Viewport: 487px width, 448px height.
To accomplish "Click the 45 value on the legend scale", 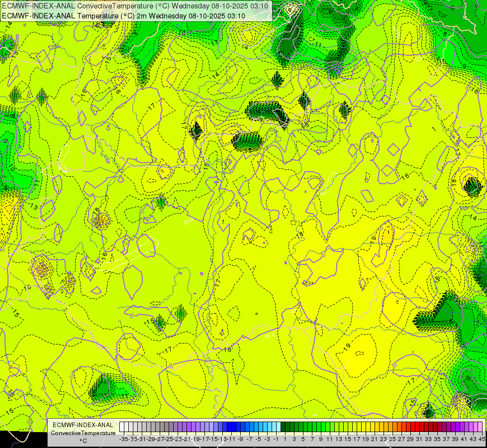I will click(482, 439).
